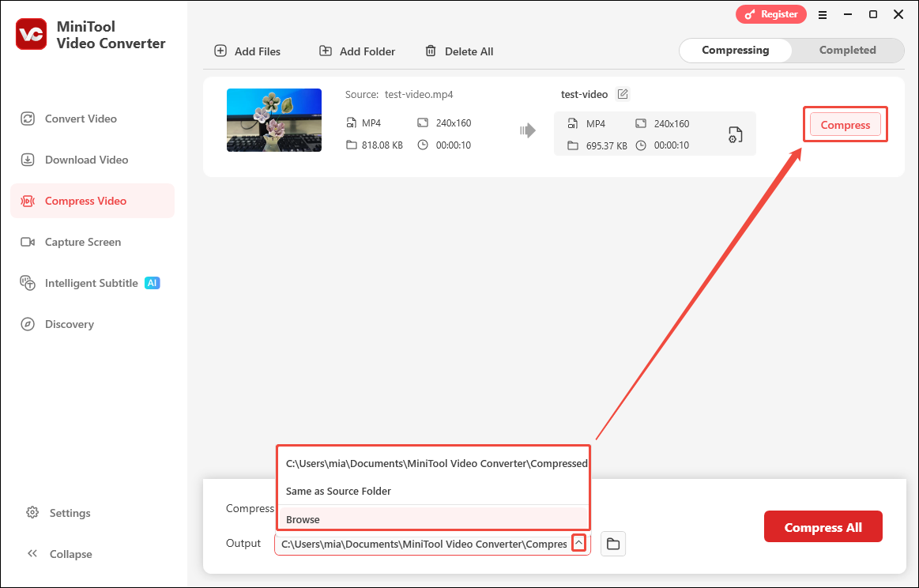Select Convert Video in the sidebar
The height and width of the screenshot is (588, 919).
79,119
